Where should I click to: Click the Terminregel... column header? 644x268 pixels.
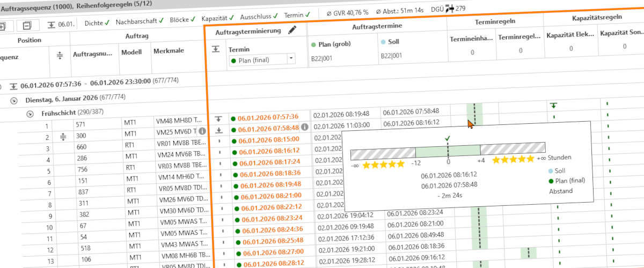tap(519, 36)
